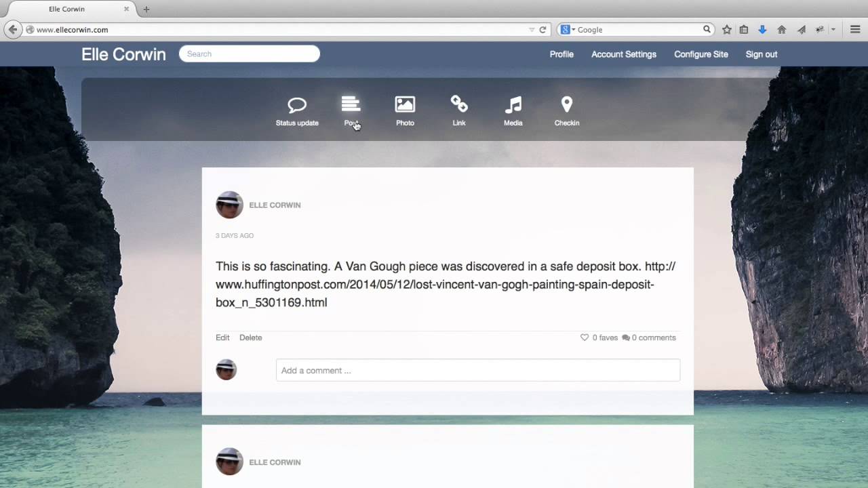
Task: Click the Post text lines icon
Action: 351,104
